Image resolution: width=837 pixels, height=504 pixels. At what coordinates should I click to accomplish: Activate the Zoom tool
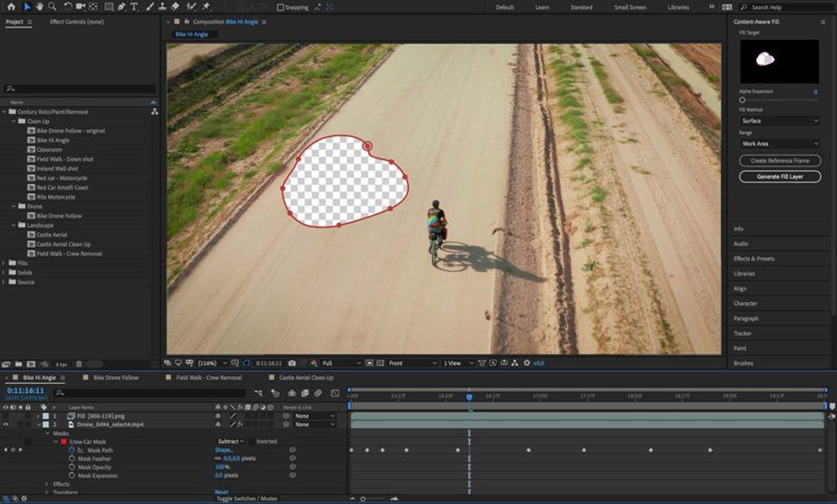click(52, 7)
